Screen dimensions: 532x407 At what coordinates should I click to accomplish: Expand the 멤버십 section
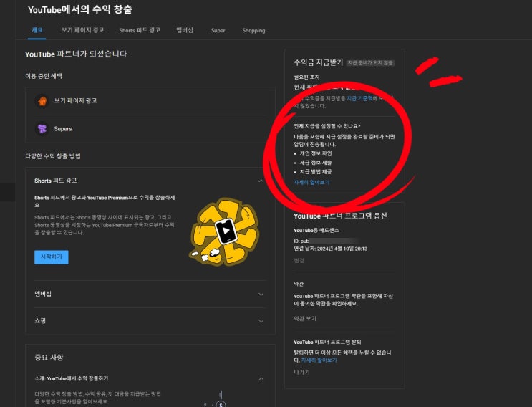pos(261,294)
